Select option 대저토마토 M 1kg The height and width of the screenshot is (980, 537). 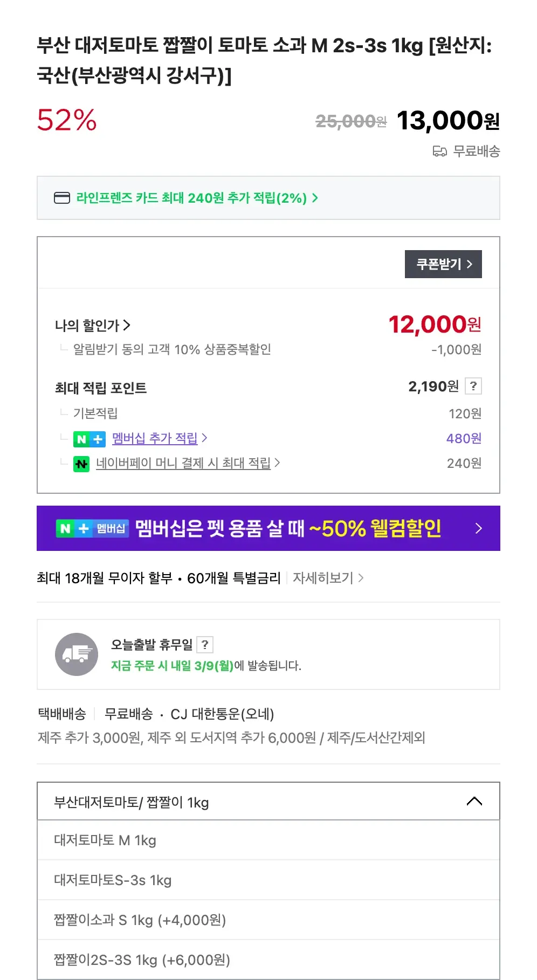click(x=105, y=840)
